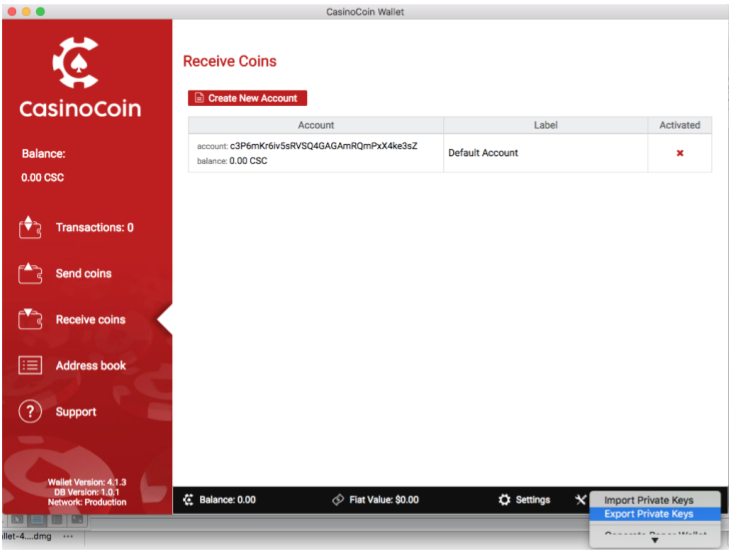This screenshot has width=733, height=553.
Task: Click the tools wrench icon
Action: tap(581, 500)
